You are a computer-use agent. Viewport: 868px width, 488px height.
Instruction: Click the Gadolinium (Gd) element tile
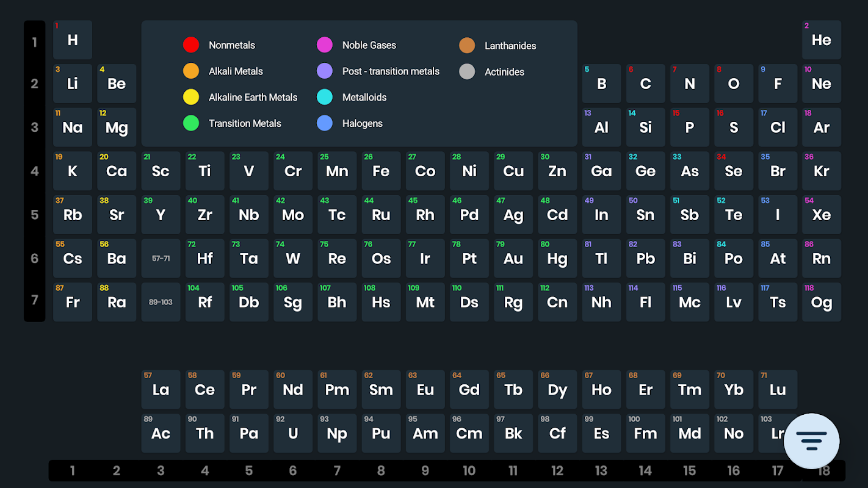point(469,390)
